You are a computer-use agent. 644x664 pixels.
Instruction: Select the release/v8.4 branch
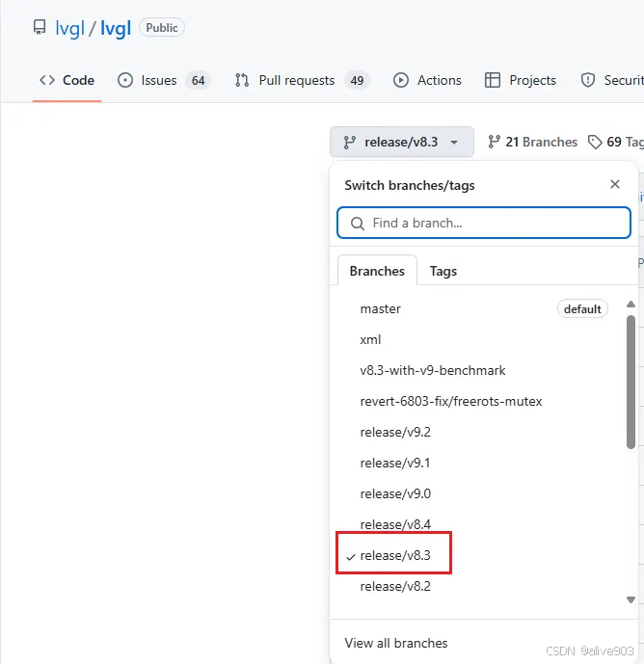click(x=483, y=524)
